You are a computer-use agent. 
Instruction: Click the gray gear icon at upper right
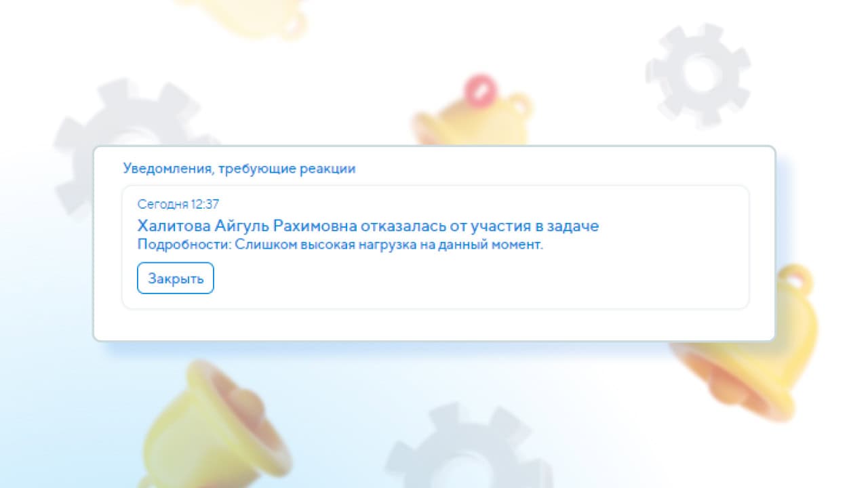pyautogui.click(x=698, y=74)
